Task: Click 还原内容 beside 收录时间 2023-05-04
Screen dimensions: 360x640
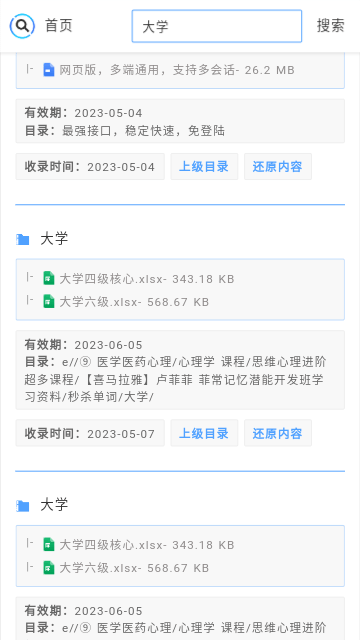Action: point(278,167)
